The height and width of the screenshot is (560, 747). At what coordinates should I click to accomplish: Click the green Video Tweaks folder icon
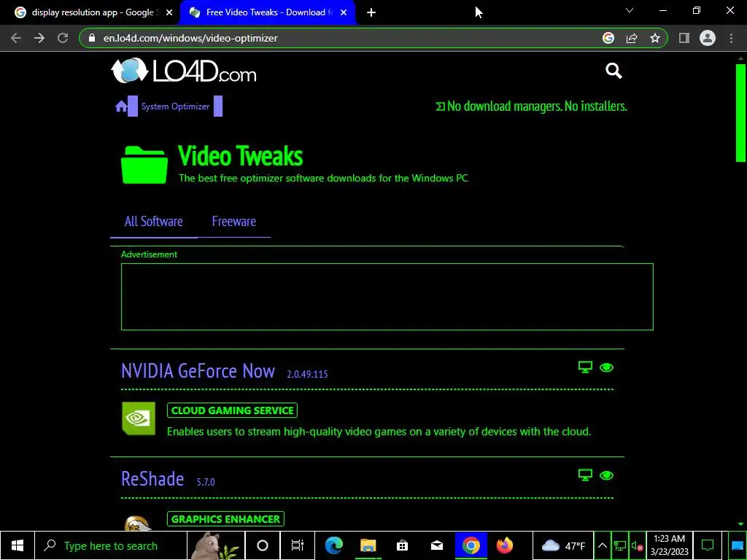(x=144, y=165)
